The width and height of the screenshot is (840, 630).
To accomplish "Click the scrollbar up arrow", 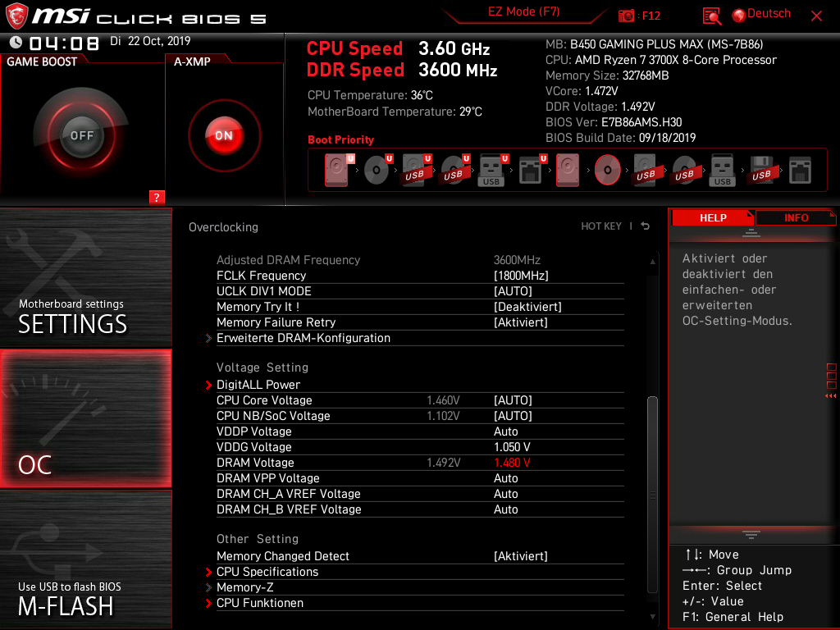I will (x=652, y=262).
